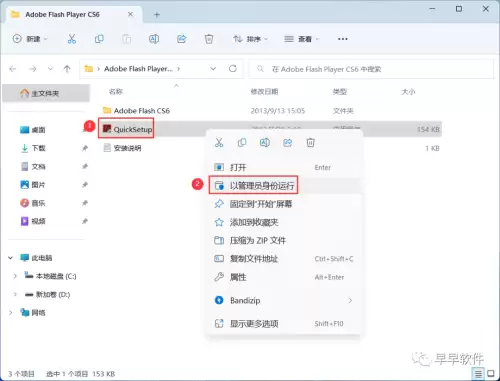Click the Share icon in toolbar
The width and height of the screenshot is (500, 381).
tap(181, 39)
